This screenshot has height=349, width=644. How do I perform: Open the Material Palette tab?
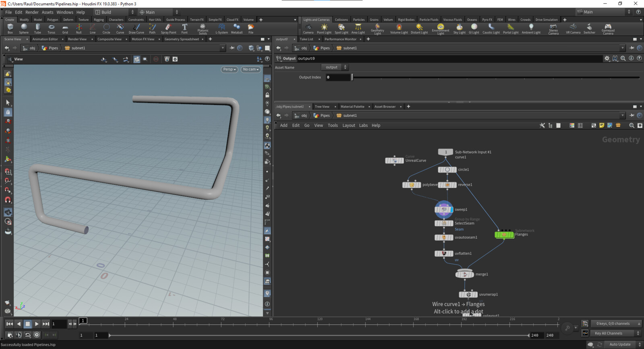(x=352, y=107)
